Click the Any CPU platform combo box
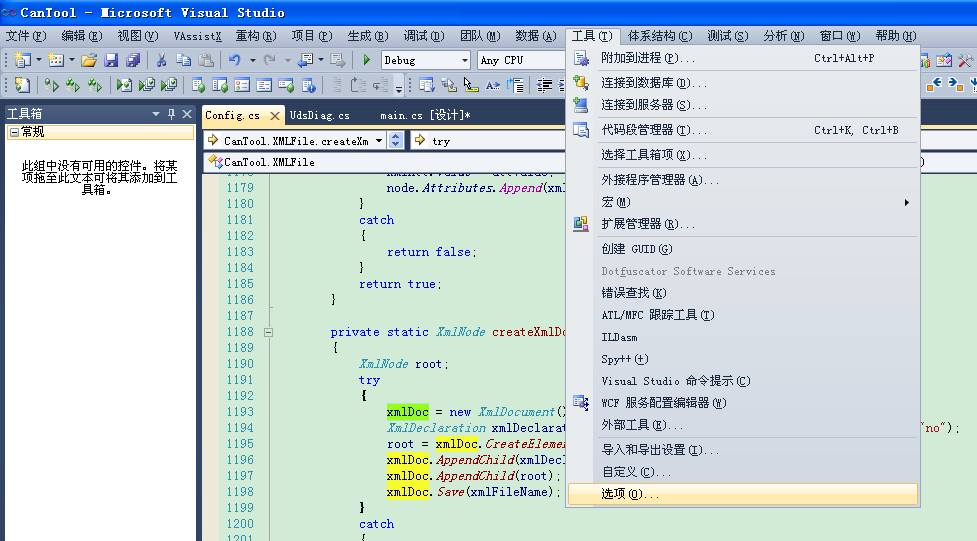977x541 pixels. click(x=521, y=60)
